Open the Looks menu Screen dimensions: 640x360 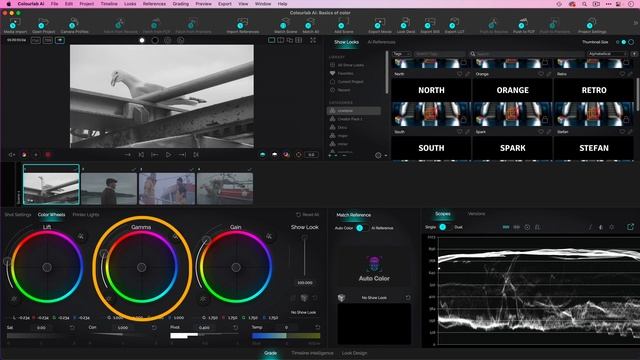tap(130, 4)
